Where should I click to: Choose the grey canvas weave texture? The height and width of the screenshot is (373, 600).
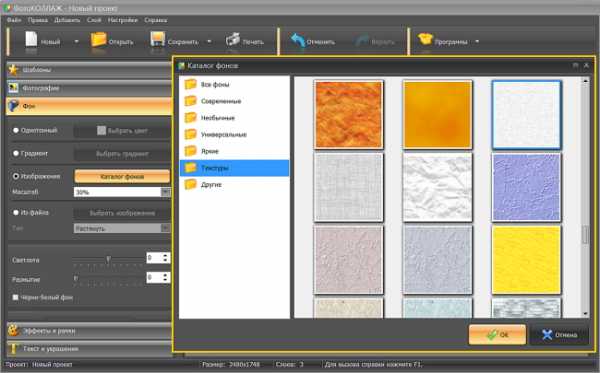click(348, 187)
